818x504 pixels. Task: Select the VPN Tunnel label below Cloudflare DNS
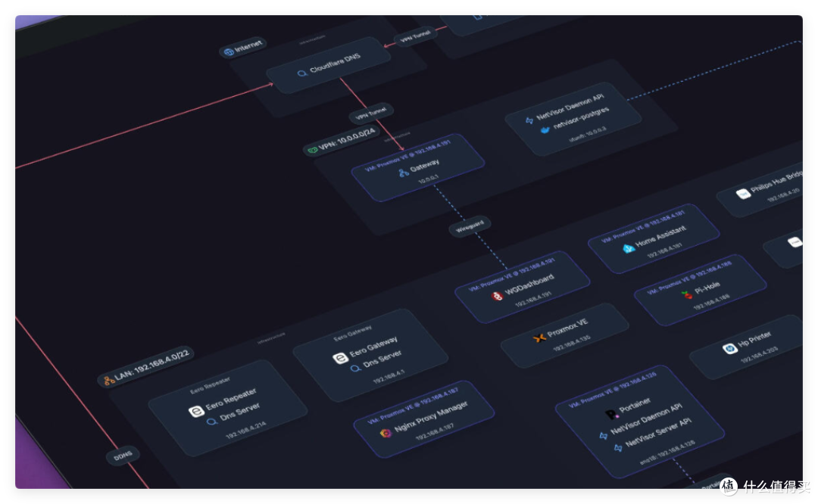(371, 113)
